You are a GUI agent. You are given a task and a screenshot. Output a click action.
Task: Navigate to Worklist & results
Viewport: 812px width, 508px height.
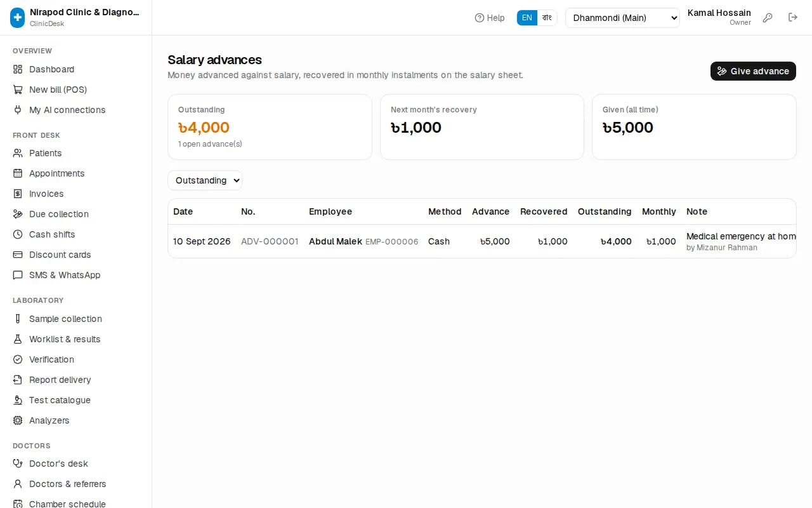click(x=76, y=339)
